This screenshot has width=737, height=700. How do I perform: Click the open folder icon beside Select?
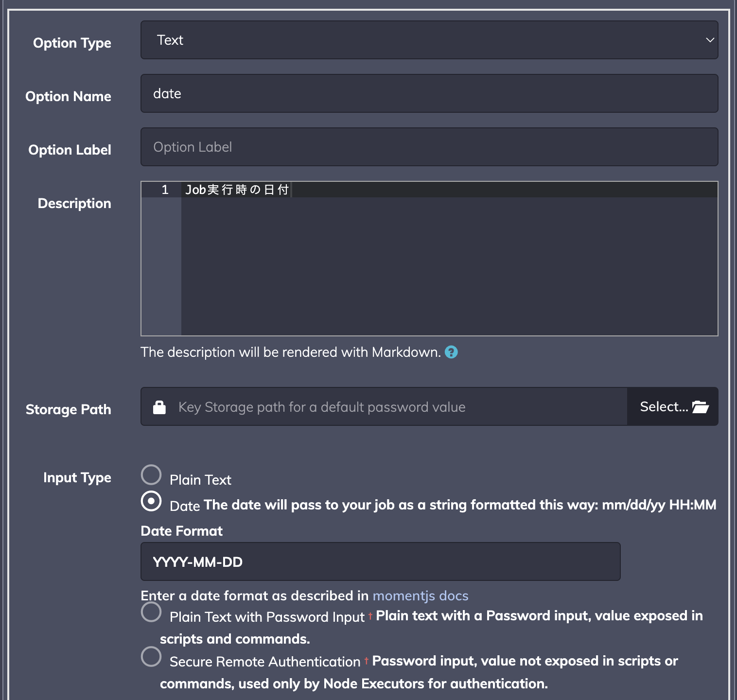pyautogui.click(x=701, y=407)
